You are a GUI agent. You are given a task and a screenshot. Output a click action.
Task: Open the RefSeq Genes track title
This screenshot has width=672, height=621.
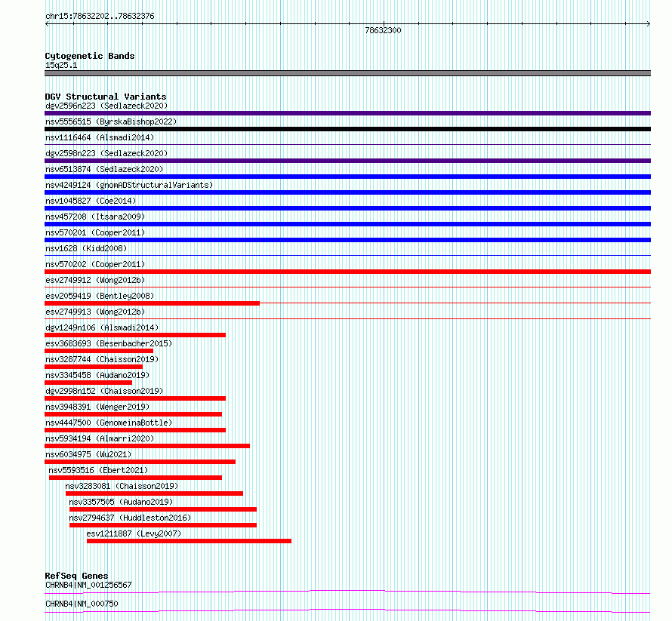point(76,576)
